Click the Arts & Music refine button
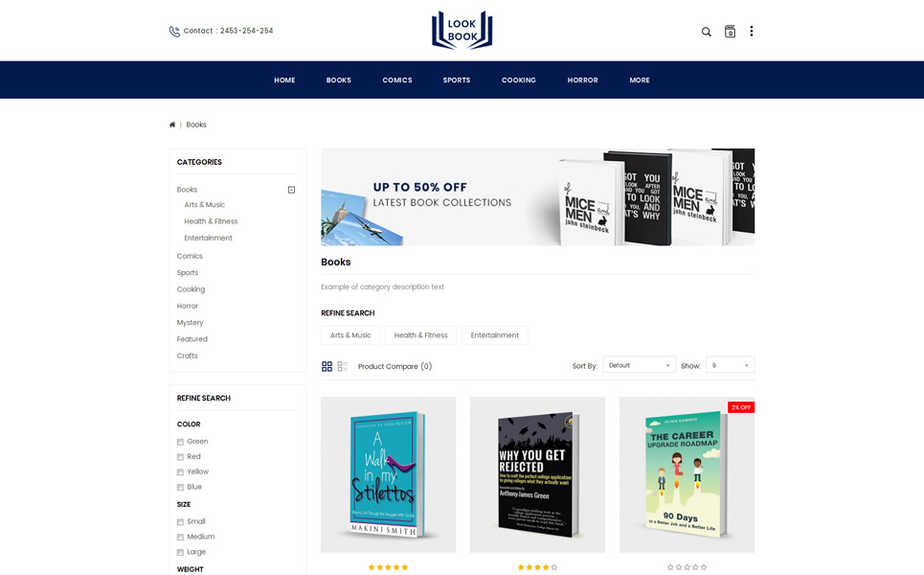 coord(350,335)
